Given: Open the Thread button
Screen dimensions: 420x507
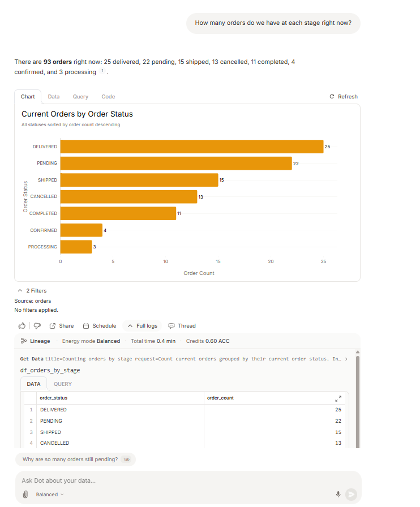Looking at the screenshot, I should tap(182, 325).
